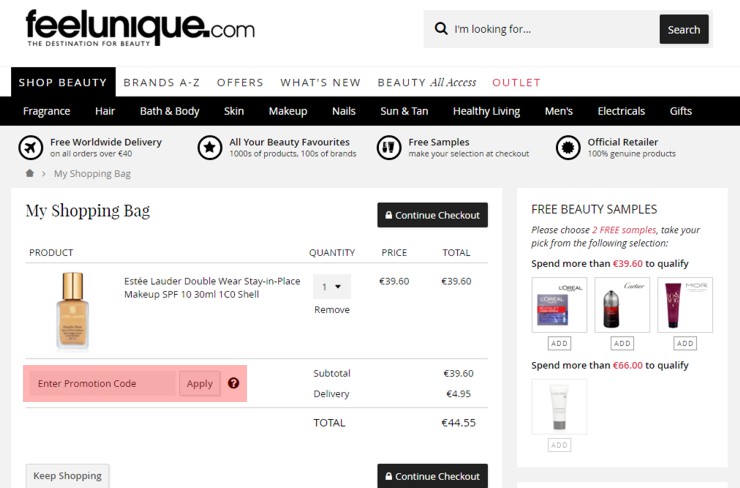Select the Makeup category
Image resolution: width=740 pixels, height=488 pixels.
[288, 111]
